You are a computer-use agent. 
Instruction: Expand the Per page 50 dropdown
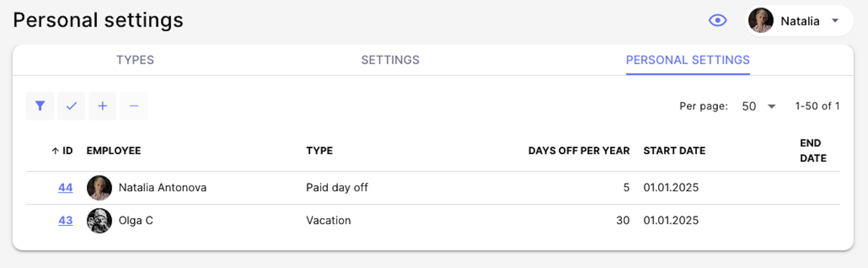click(x=758, y=106)
